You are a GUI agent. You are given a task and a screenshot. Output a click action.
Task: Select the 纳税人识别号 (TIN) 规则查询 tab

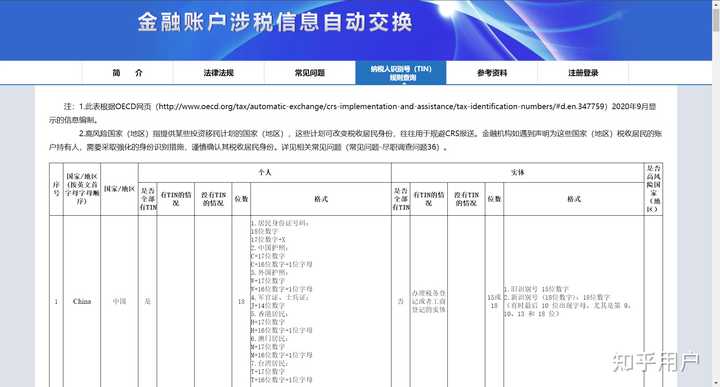tap(401, 73)
